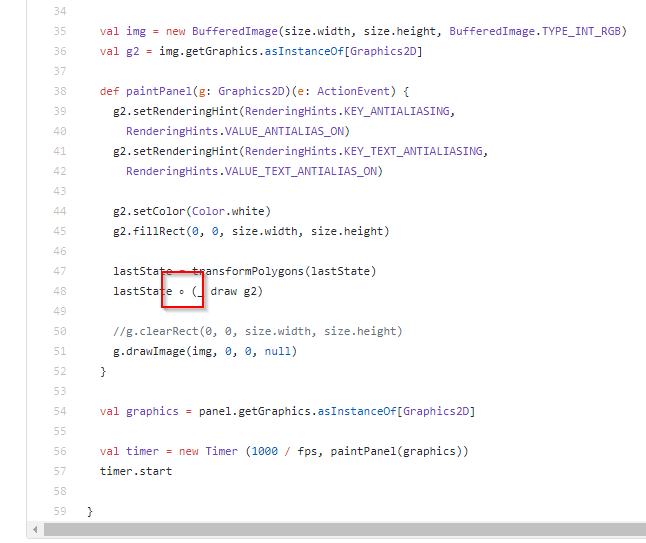Click 'ActionEvent' on line 38

[353, 91]
